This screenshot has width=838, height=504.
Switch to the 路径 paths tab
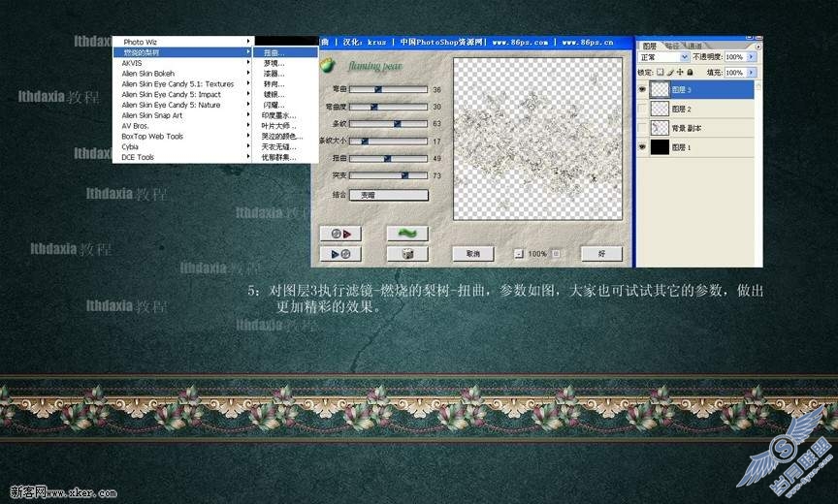(671, 46)
